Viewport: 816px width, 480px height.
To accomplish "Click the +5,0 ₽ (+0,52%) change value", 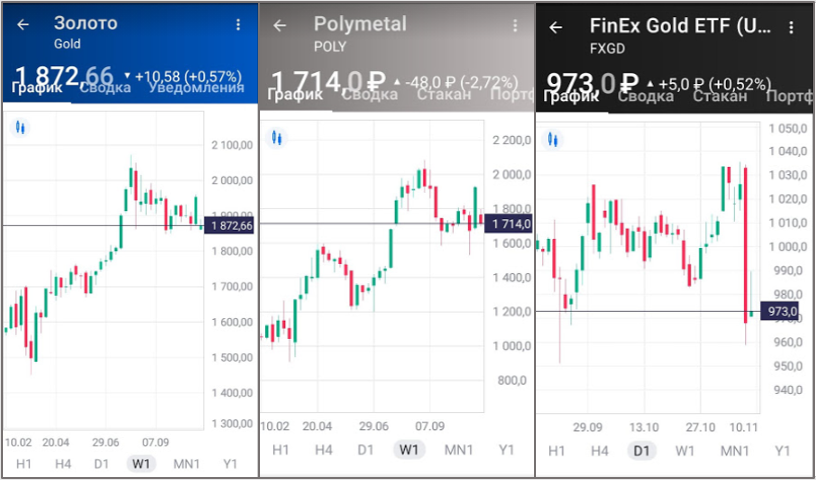I will coord(715,83).
